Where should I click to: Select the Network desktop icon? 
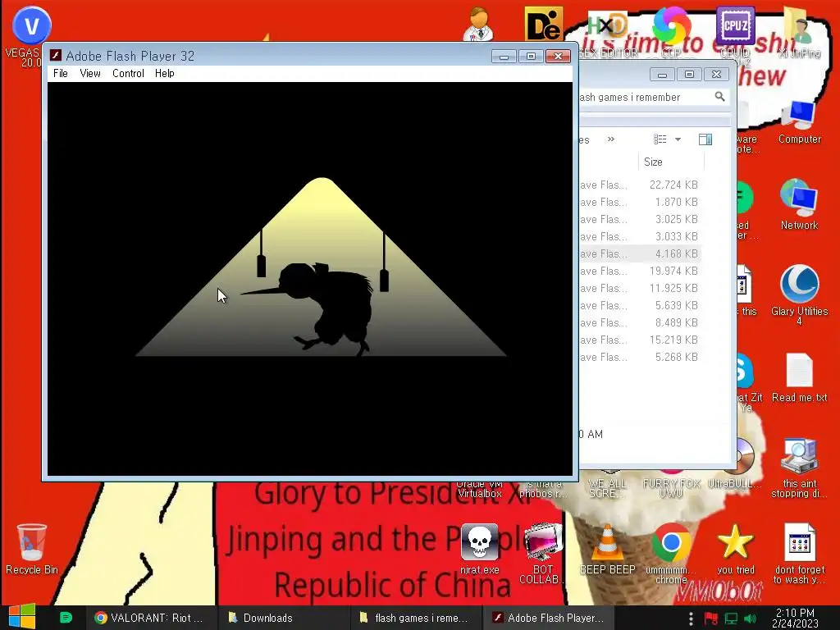(x=799, y=204)
